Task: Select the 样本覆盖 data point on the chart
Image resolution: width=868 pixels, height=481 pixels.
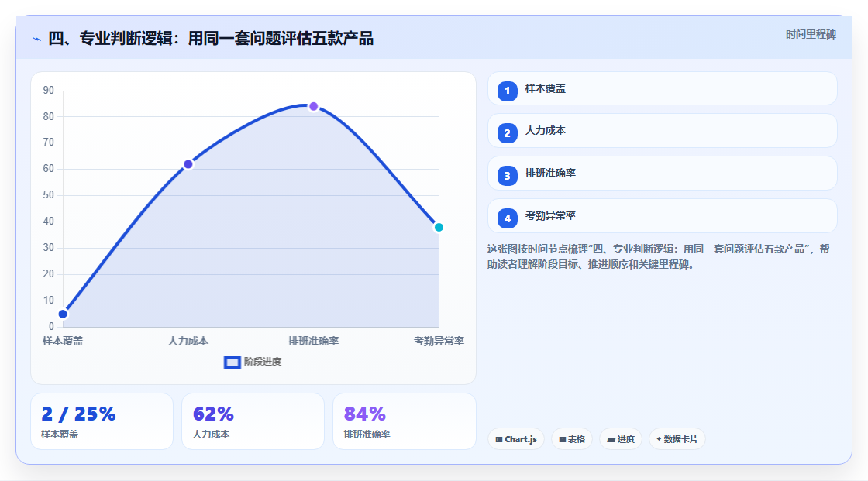Action: tap(63, 314)
